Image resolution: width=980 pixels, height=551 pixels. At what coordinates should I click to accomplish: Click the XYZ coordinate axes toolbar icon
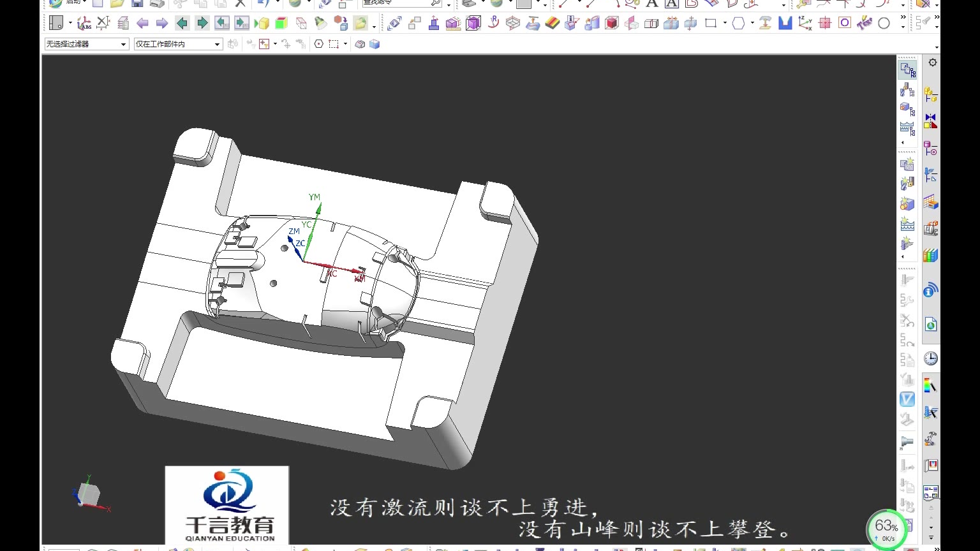click(805, 24)
